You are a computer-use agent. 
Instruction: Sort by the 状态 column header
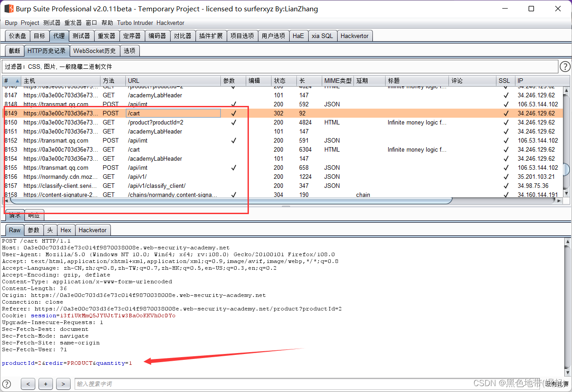pos(284,81)
